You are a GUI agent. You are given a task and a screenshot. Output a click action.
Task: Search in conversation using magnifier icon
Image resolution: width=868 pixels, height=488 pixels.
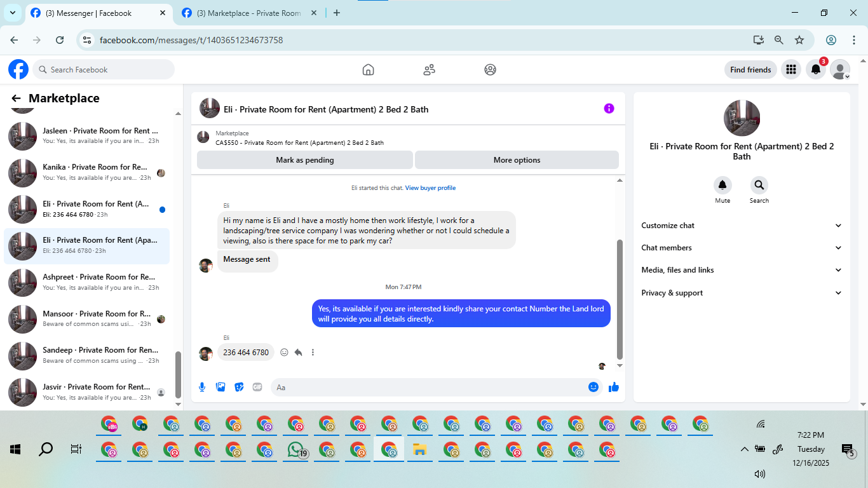tap(759, 186)
